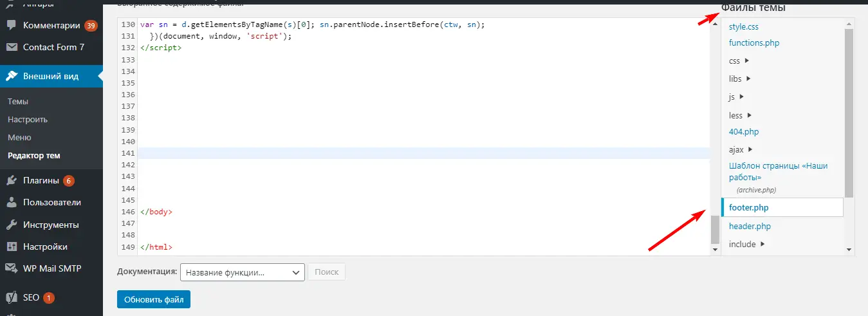868x316 pixels.
Task: Expand the css folder
Action: 739,60
